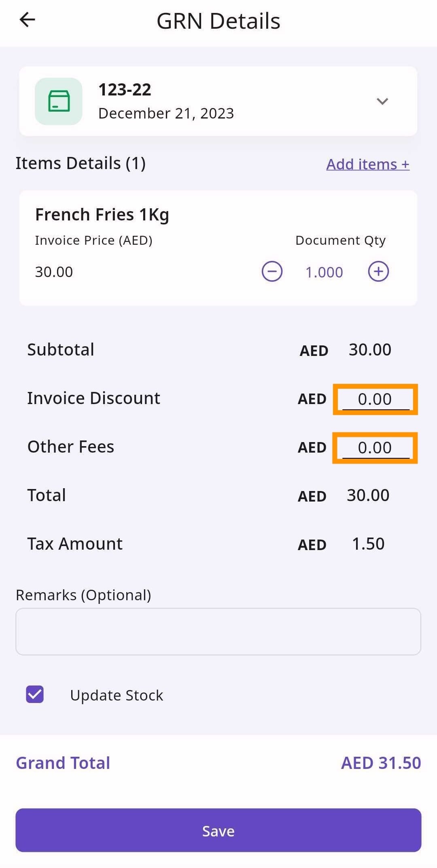Edit the Invoice Discount amount field
The height and width of the screenshot is (868, 437).
coord(375,399)
